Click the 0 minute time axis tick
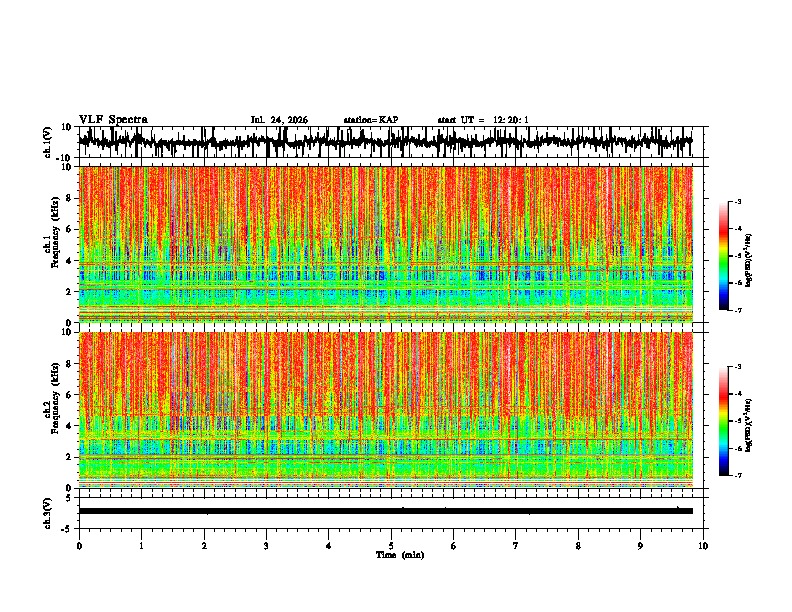Viewport: 792px width, 612px height. [79, 546]
